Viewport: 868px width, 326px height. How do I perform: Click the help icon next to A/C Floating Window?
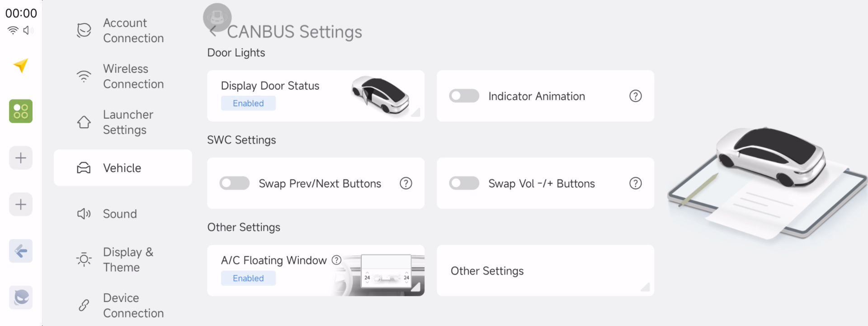(x=336, y=260)
